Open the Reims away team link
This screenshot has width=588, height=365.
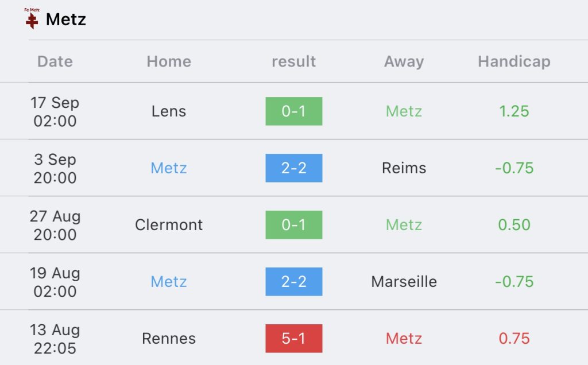tap(404, 168)
